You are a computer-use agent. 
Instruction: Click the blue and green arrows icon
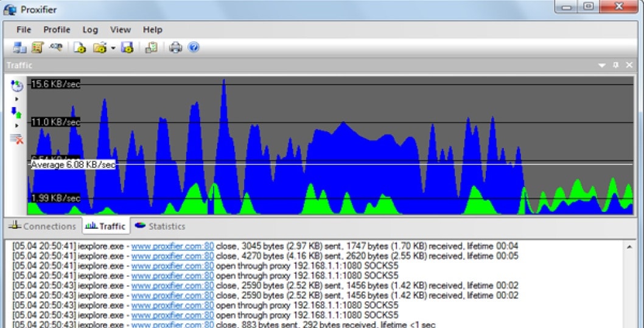16,113
